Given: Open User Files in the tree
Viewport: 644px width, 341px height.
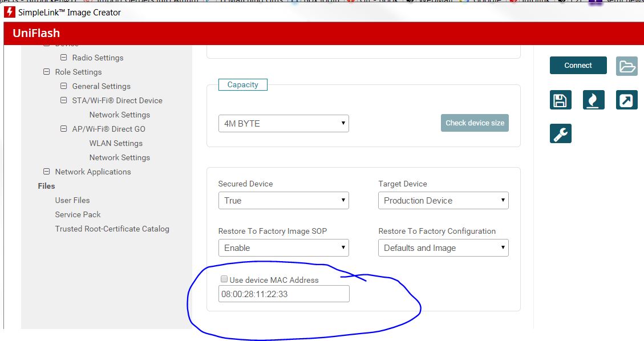Looking at the screenshot, I should coord(72,200).
